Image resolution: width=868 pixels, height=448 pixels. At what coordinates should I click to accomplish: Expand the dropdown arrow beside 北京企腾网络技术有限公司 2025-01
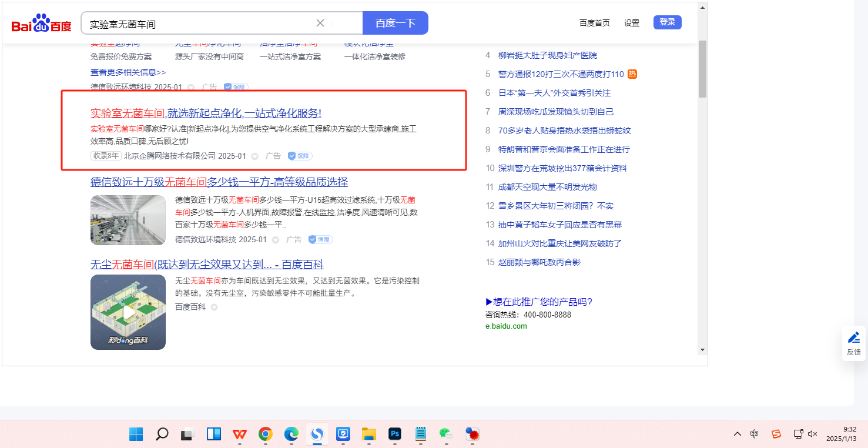(x=254, y=156)
